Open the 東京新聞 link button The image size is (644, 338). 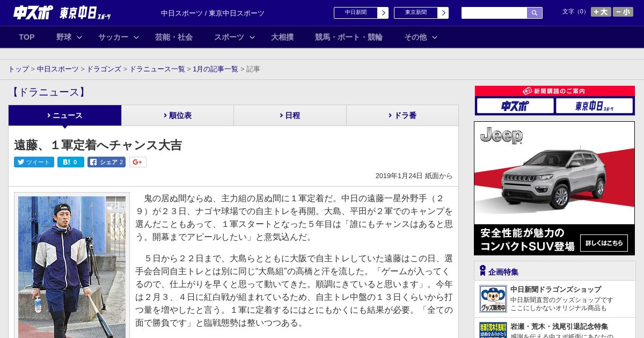tap(421, 13)
